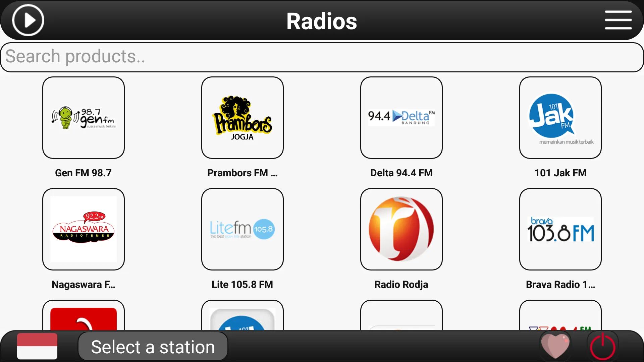Open Brava Radio 103.8 FM station
This screenshot has width=644, height=362.
(x=560, y=229)
